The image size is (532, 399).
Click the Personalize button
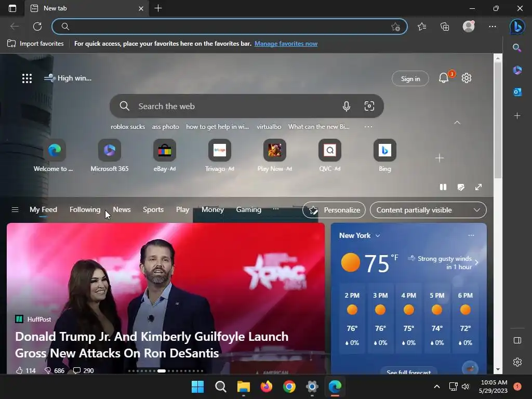[x=334, y=210]
